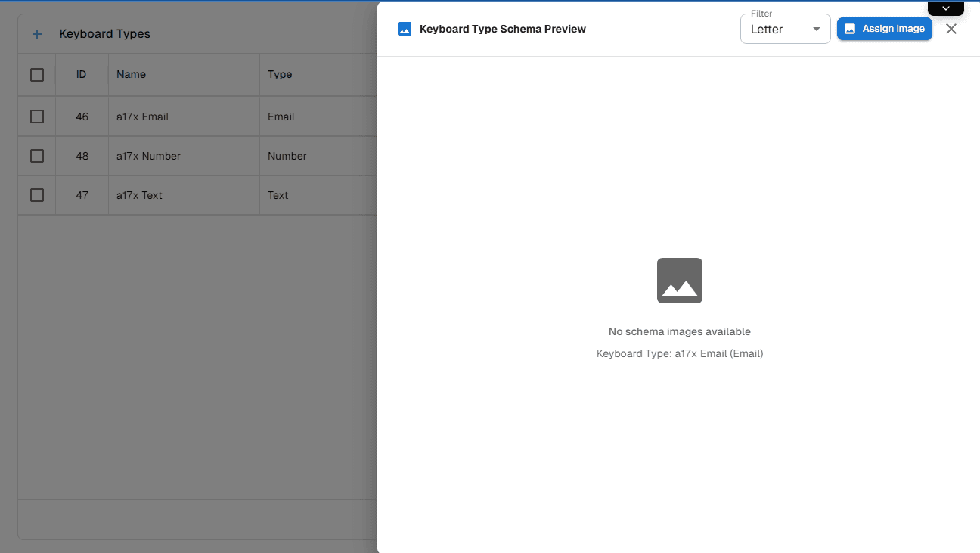Click the Keyboard Type caption under the placeholder

click(x=679, y=353)
